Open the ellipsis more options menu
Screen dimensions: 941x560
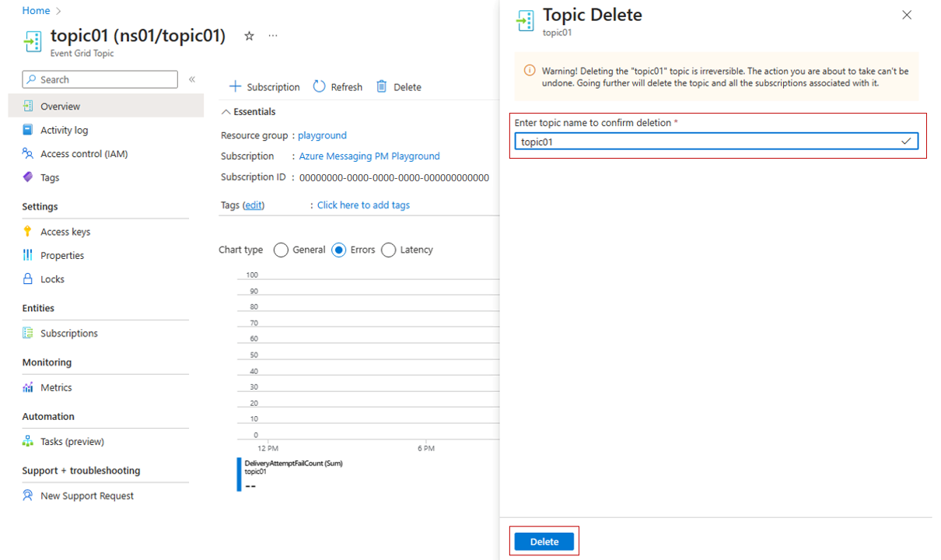273,36
